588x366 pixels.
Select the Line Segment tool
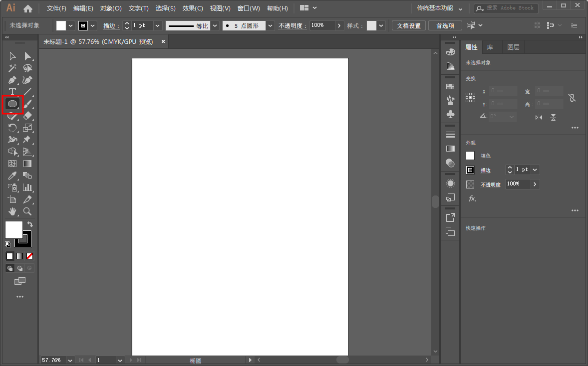click(27, 92)
